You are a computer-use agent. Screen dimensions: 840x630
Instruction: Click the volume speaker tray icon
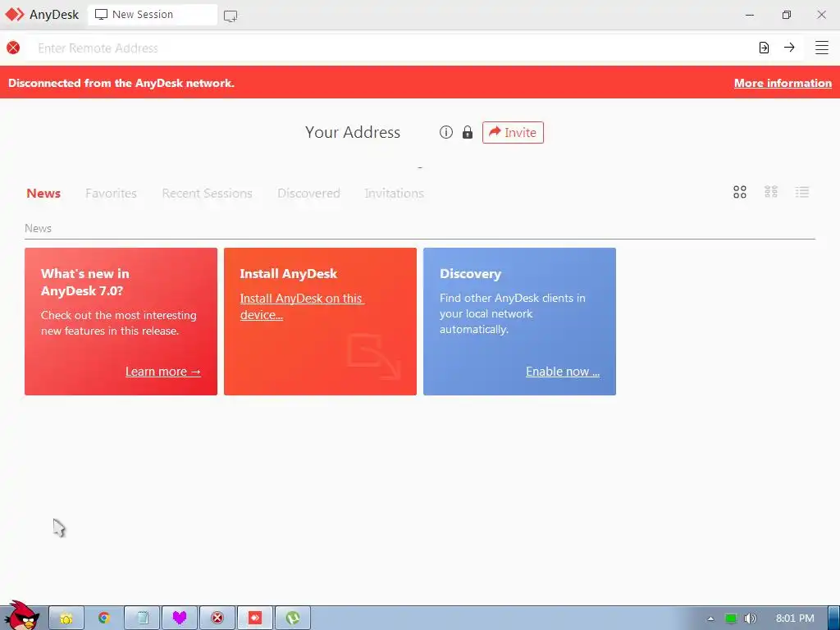[x=750, y=619]
